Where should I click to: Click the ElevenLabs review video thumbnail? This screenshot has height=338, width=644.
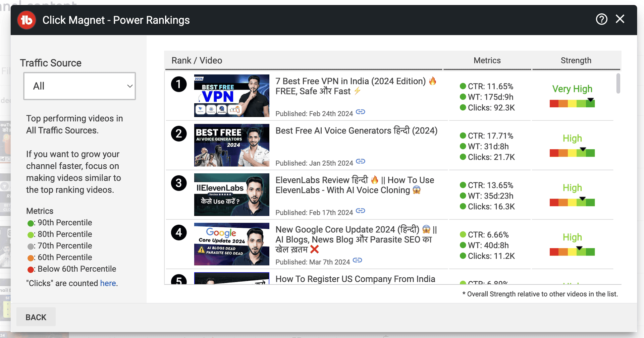(x=231, y=194)
